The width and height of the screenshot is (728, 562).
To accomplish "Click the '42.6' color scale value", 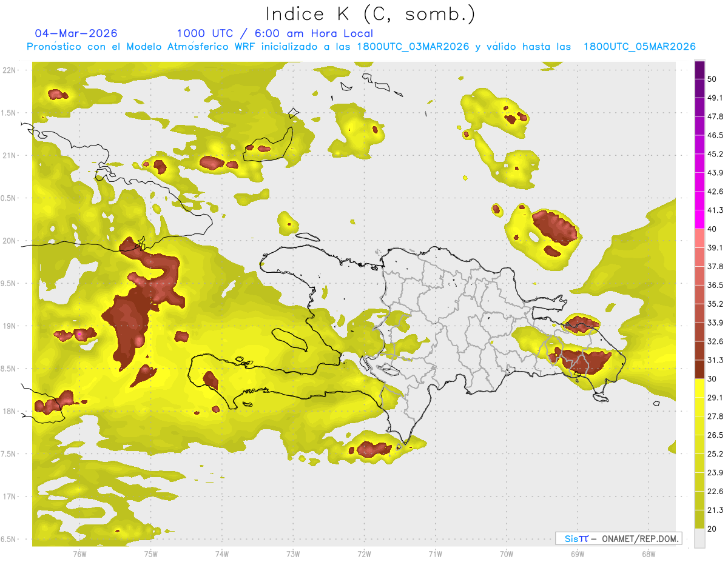I will click(715, 192).
